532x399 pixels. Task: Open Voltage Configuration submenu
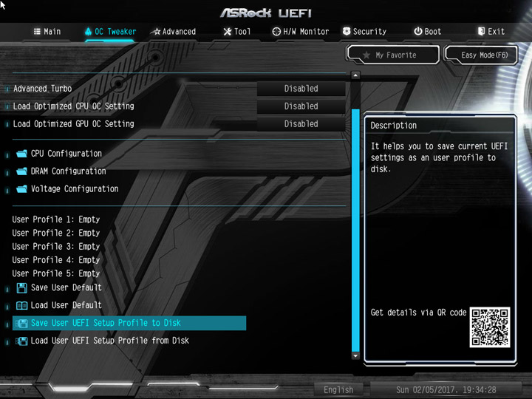click(x=75, y=189)
